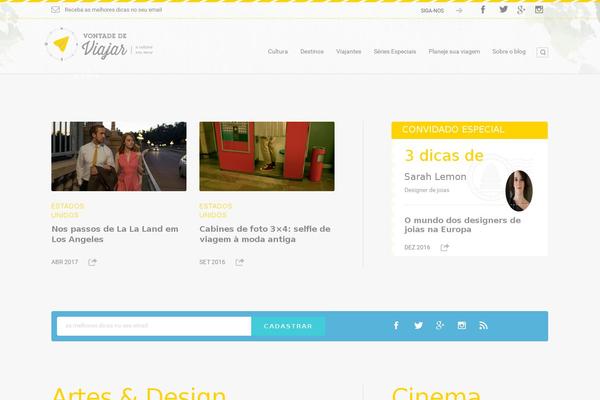Share the Cabines de foto 3×4 post
The image size is (600, 400).
[x=240, y=262]
